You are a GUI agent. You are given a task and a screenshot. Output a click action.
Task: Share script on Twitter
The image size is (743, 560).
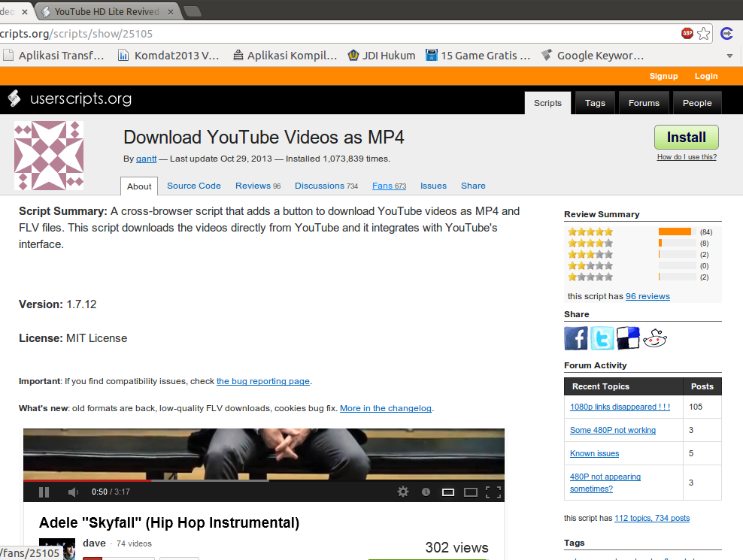click(x=602, y=338)
